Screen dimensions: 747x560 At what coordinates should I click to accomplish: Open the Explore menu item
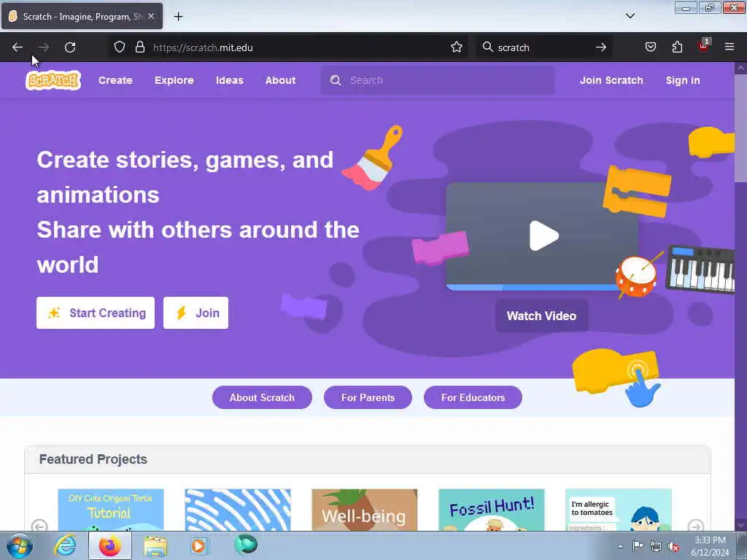(174, 80)
